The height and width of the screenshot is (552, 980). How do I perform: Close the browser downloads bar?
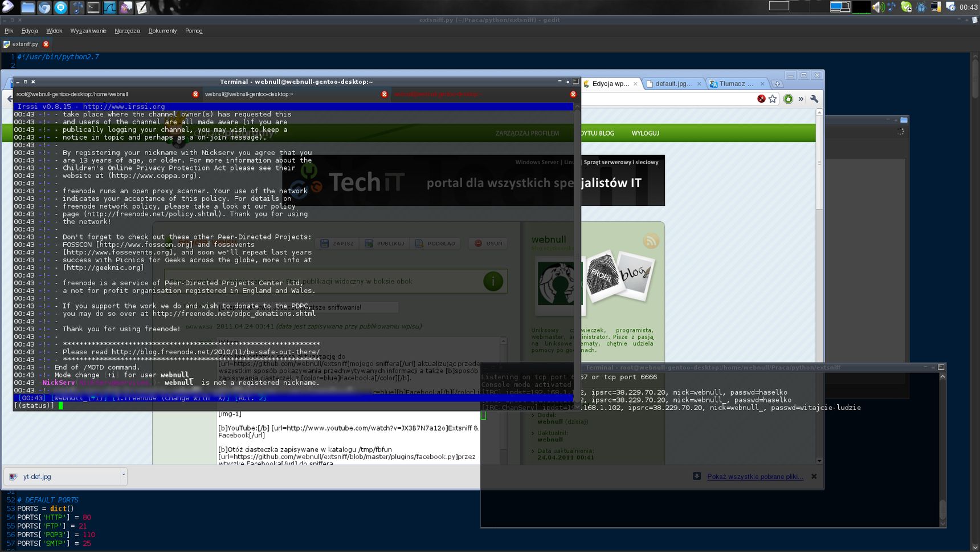(814, 476)
